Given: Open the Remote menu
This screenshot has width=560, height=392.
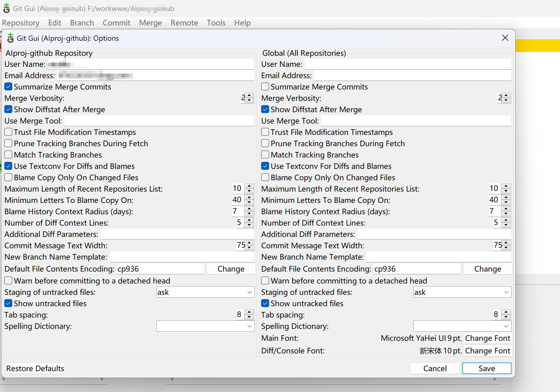Looking at the screenshot, I should [184, 23].
